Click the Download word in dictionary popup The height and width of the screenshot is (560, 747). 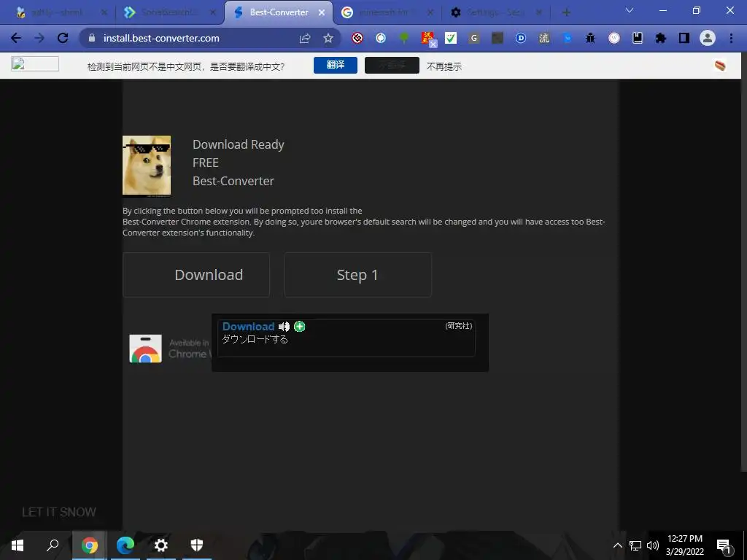[248, 326]
